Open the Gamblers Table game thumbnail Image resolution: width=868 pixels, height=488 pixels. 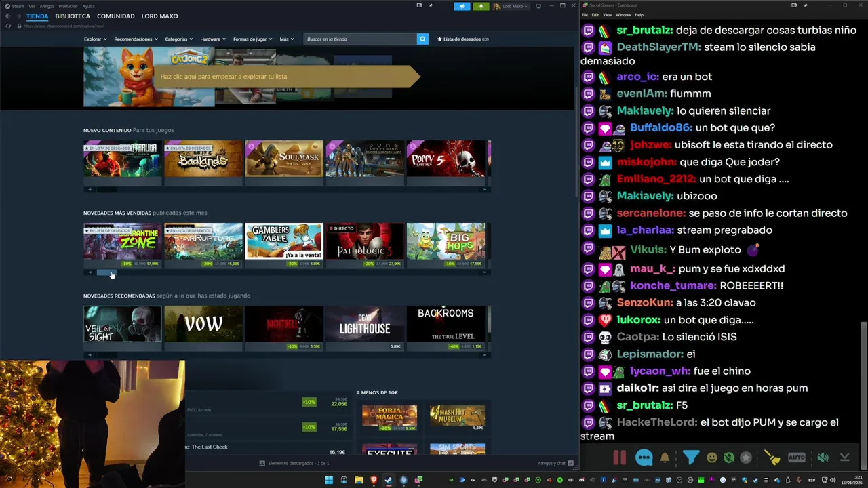click(x=284, y=241)
